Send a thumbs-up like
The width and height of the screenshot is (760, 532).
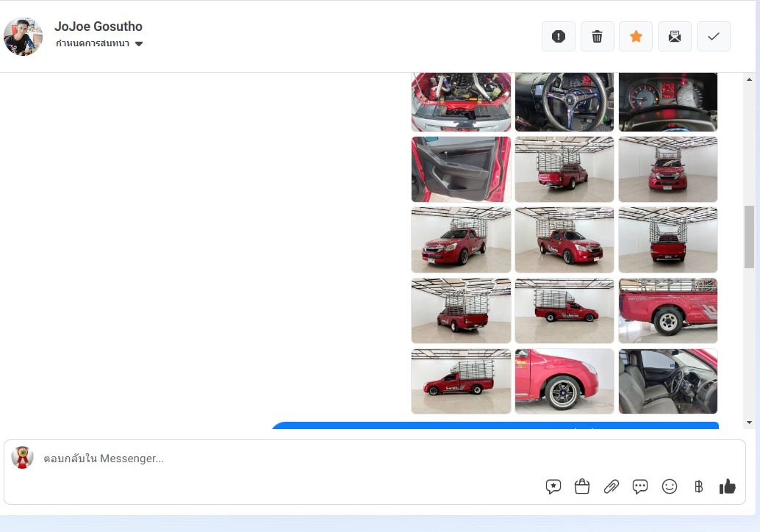(728, 486)
